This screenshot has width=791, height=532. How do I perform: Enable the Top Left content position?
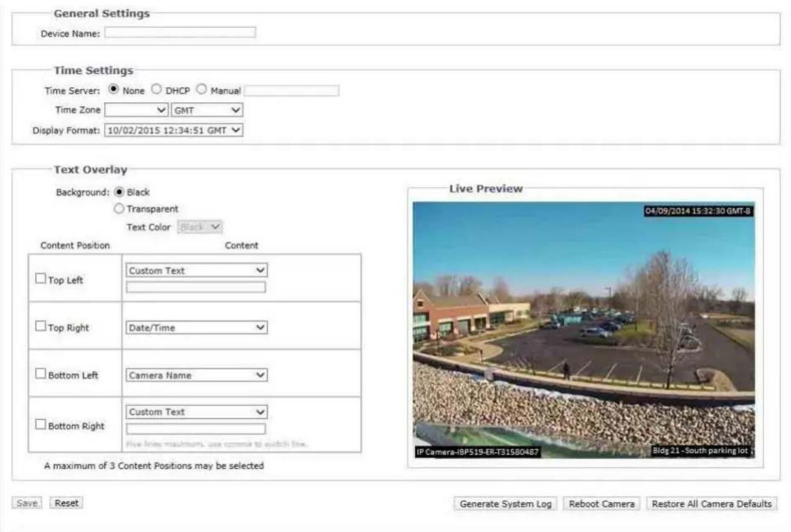tap(40, 279)
